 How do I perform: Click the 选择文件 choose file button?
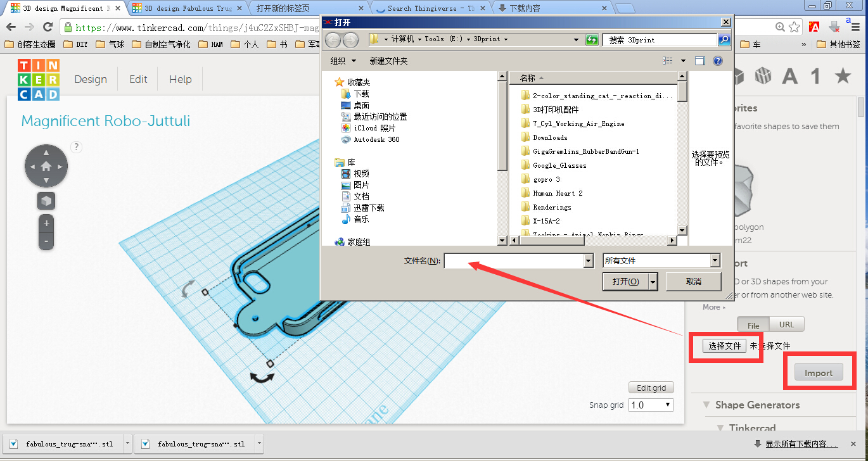(725, 346)
